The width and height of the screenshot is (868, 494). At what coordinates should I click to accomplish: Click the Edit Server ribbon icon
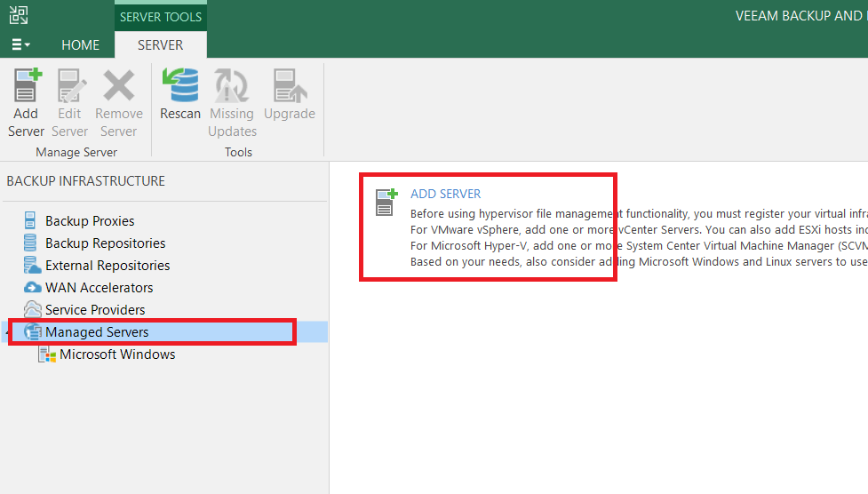coord(70,86)
